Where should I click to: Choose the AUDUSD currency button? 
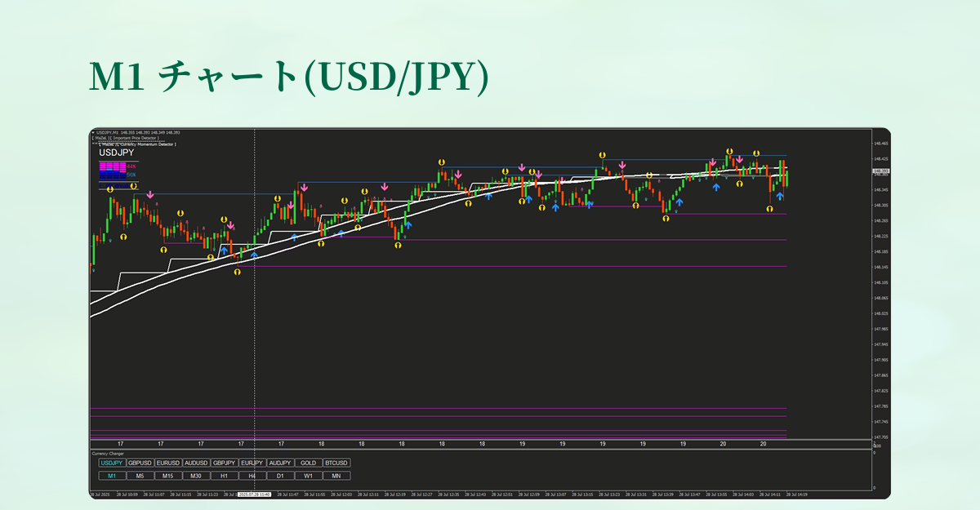coord(196,463)
